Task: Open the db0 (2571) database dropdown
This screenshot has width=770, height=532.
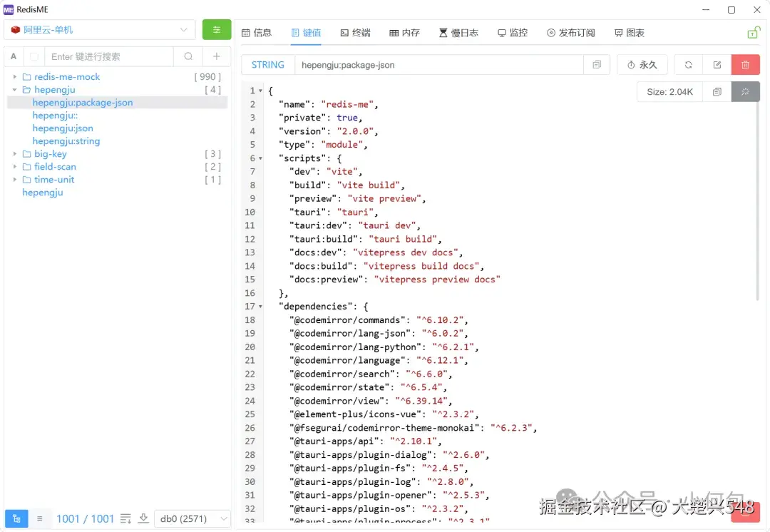Action: pos(192,518)
